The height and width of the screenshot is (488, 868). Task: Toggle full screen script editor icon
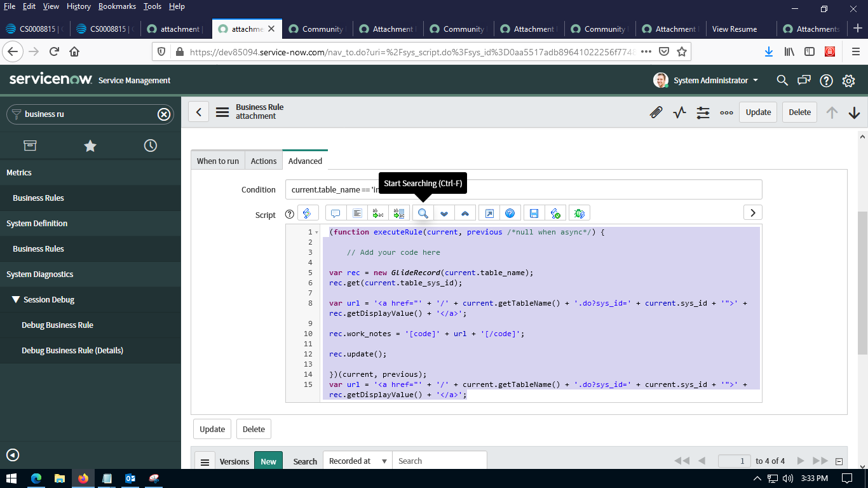coord(489,213)
